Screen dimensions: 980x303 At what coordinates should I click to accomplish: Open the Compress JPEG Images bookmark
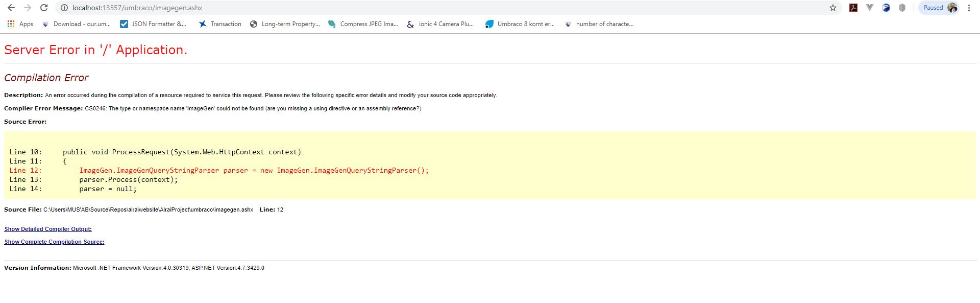pos(363,24)
